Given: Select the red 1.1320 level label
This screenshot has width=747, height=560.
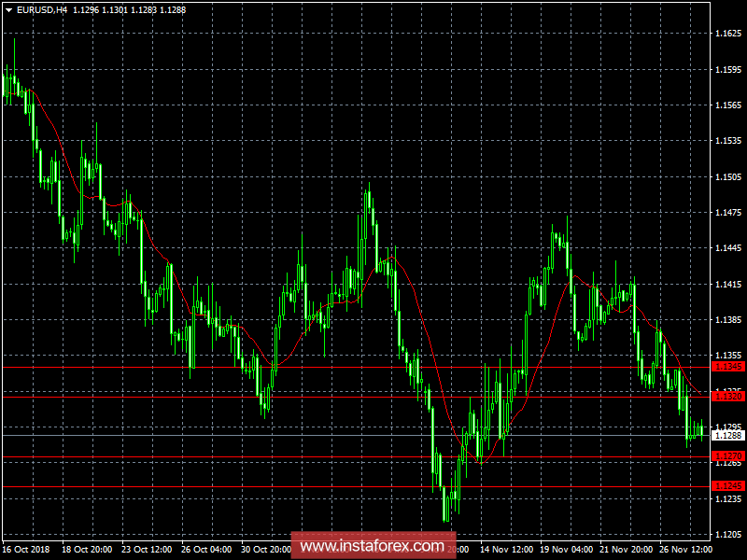Looking at the screenshot, I should click(x=728, y=396).
